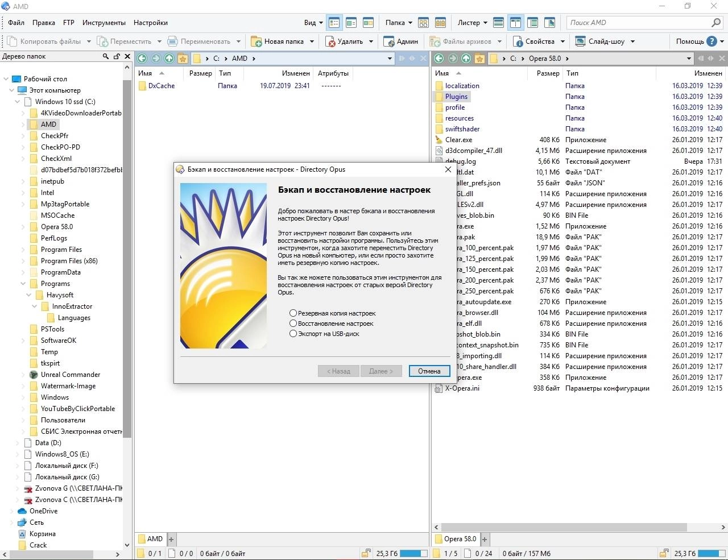
Task: Open the Вид dropdown menu
Action: click(x=313, y=23)
